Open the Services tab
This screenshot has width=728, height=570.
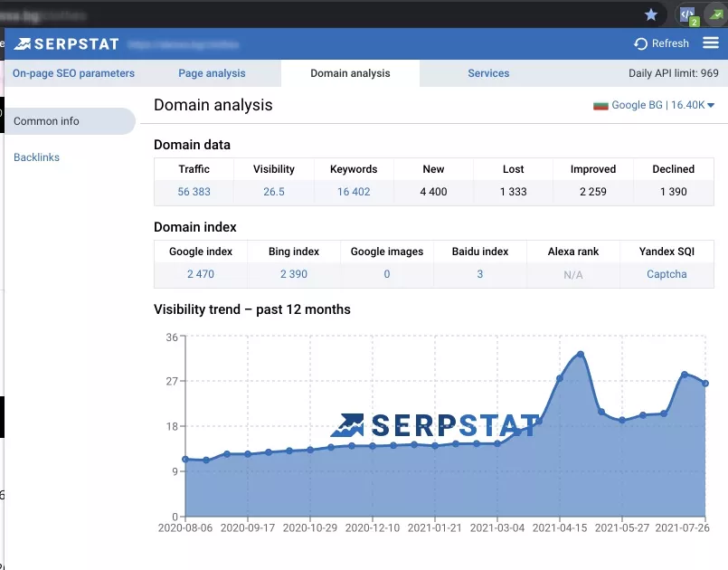pyautogui.click(x=488, y=73)
